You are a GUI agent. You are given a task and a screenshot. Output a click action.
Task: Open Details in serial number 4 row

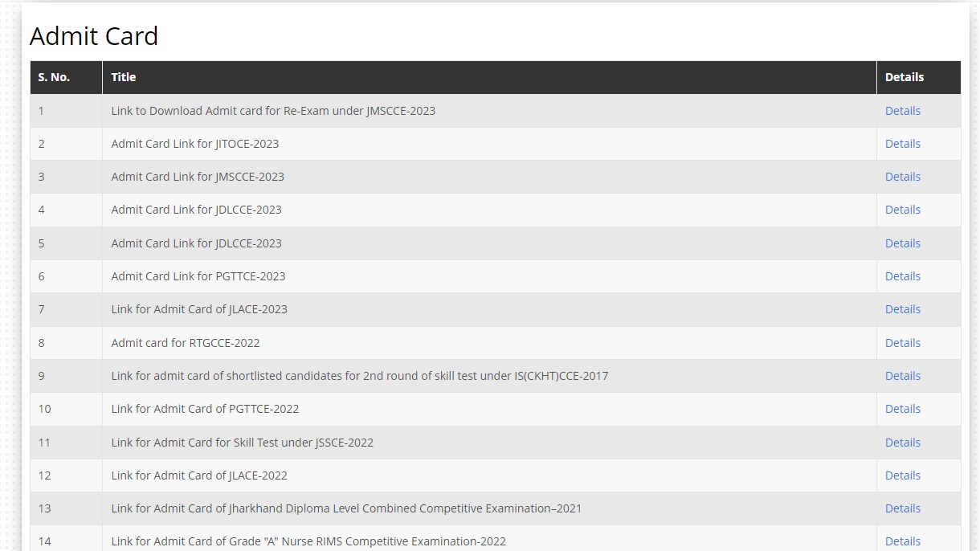902,210
